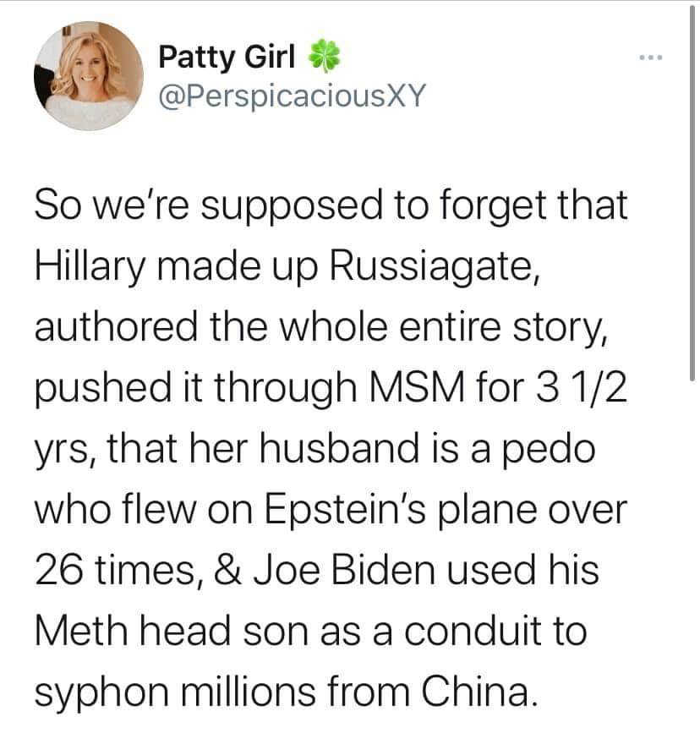Click the word syphon in the tweet
This screenshot has height=755, width=700.
tap(101, 693)
